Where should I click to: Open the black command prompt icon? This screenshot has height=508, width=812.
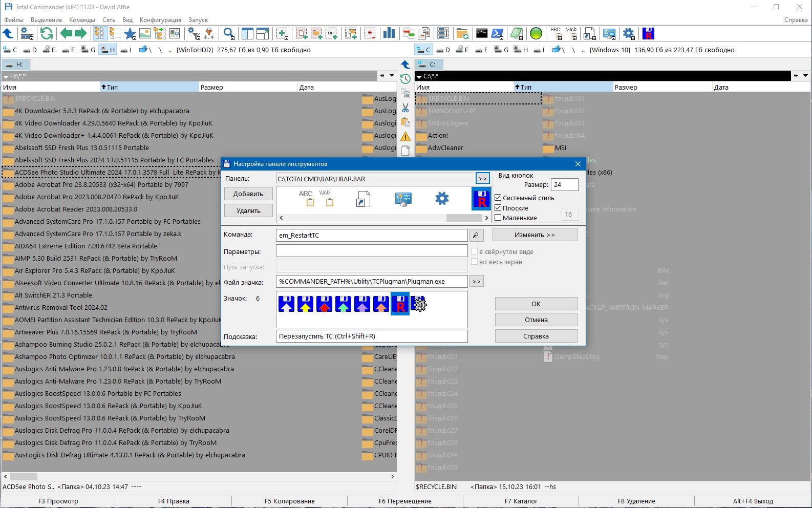tap(482, 34)
